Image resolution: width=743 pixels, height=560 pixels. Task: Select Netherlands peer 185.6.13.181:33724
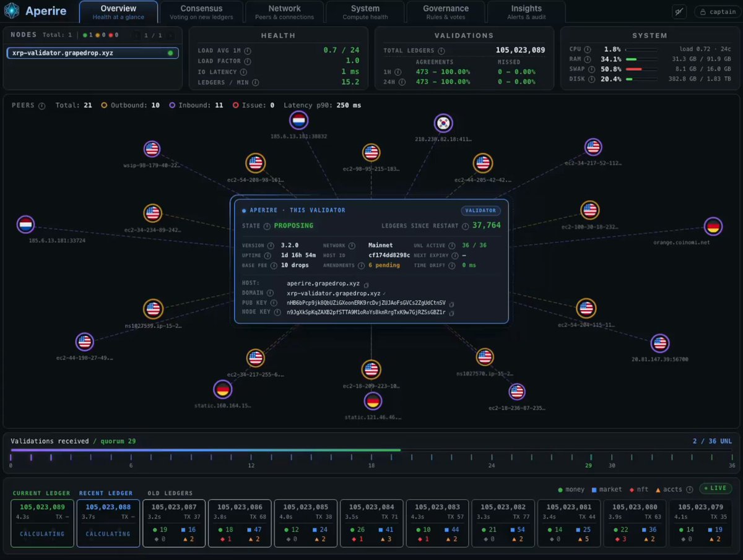tap(25, 225)
